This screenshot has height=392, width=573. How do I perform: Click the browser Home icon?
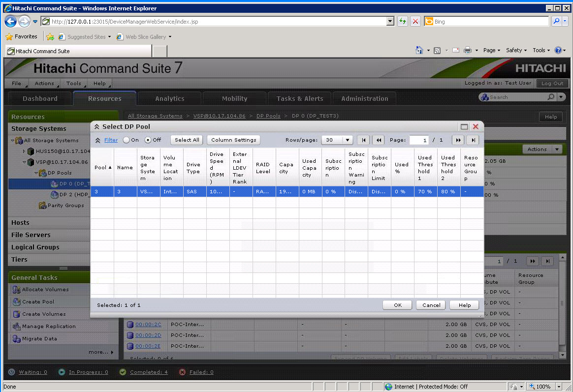(419, 50)
